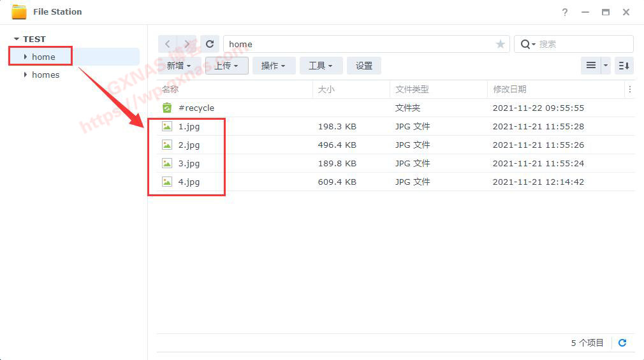The height and width of the screenshot is (360, 644).
Task: Click the 设置 button
Action: (364, 66)
